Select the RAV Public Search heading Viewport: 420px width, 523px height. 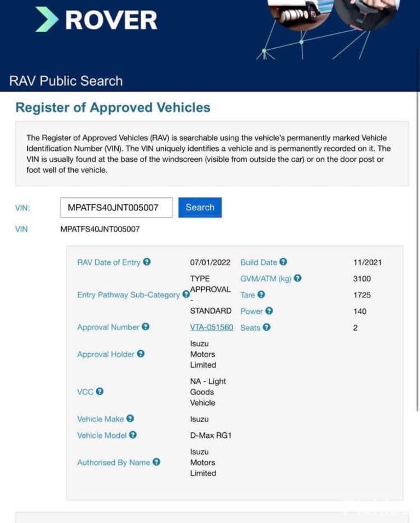click(x=66, y=81)
